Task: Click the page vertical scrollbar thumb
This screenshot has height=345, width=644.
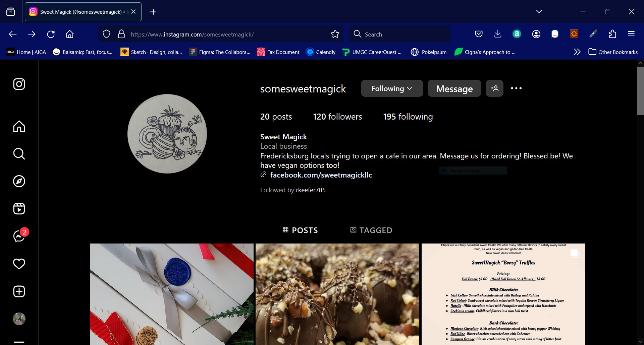Action: pos(640,91)
